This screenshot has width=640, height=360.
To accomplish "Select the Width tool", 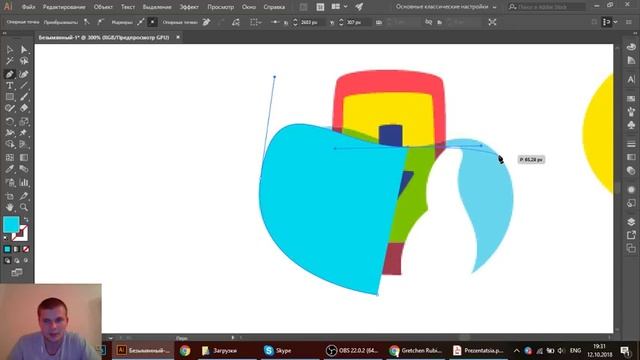I will point(10,133).
